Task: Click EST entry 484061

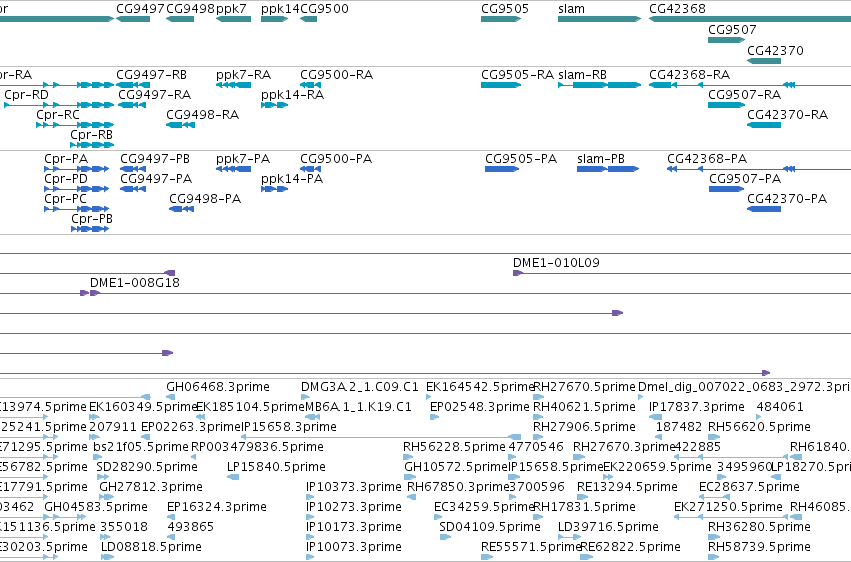Action: (x=780, y=407)
